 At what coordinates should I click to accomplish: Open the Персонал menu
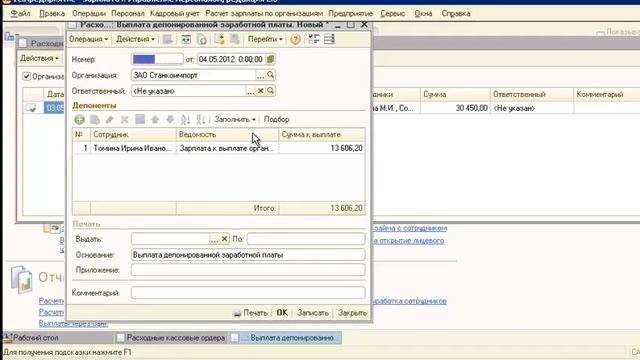pos(128,13)
